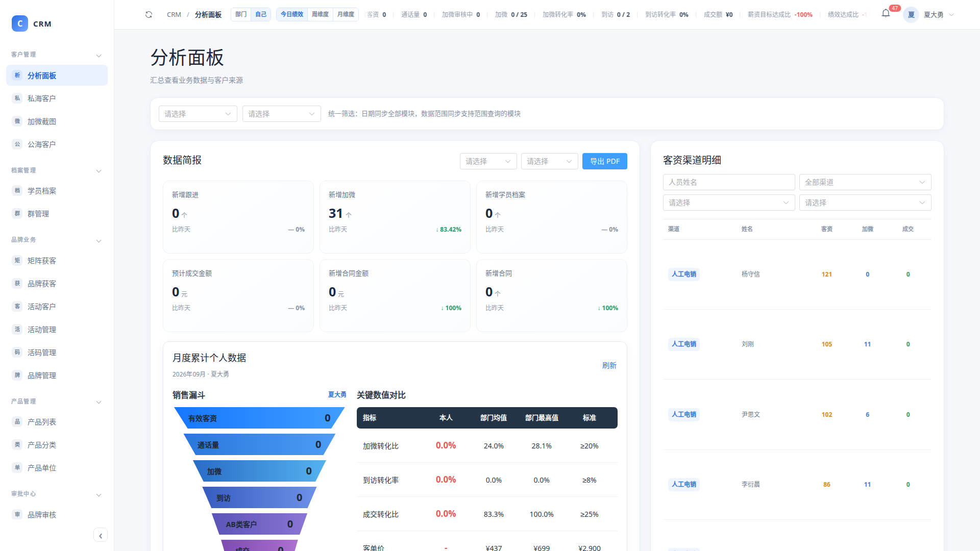Click 人工电销 tag in 刘刚 row
Screen dimensions: 980x551
(684, 344)
